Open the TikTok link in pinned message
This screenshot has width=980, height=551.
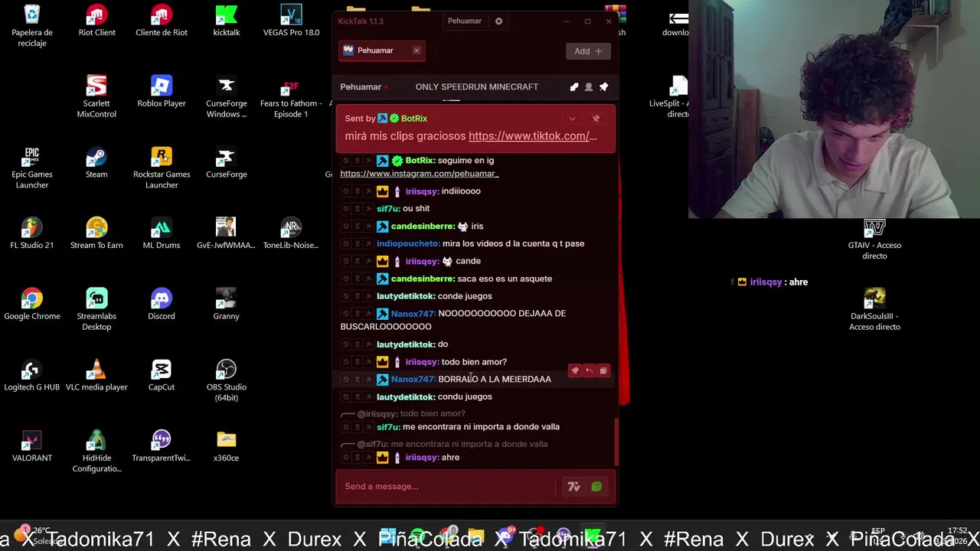point(532,136)
